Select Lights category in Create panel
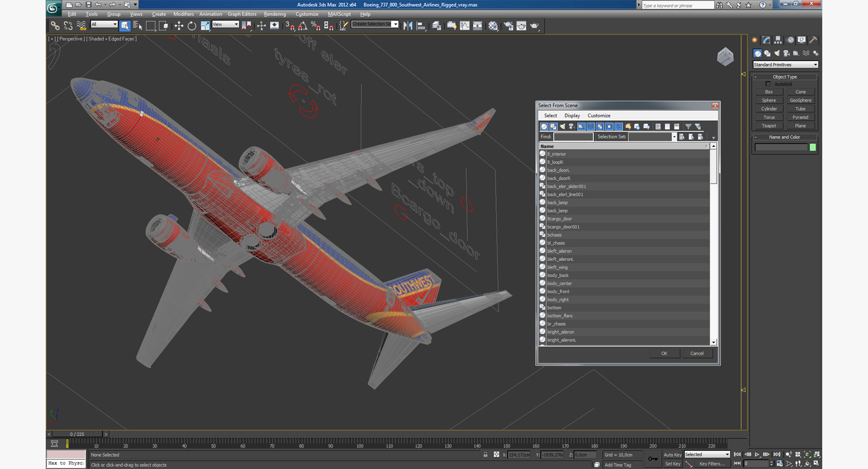Screen dimensions: 868x469 tap(777, 53)
